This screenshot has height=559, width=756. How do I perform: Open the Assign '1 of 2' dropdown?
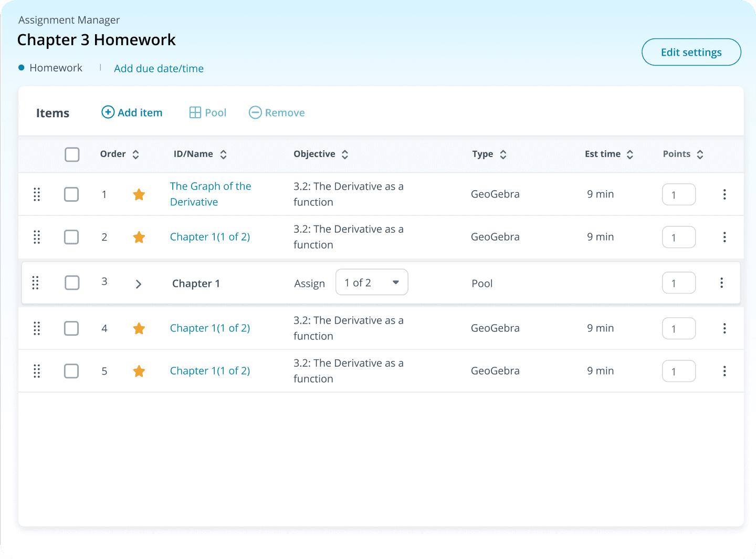(x=372, y=282)
